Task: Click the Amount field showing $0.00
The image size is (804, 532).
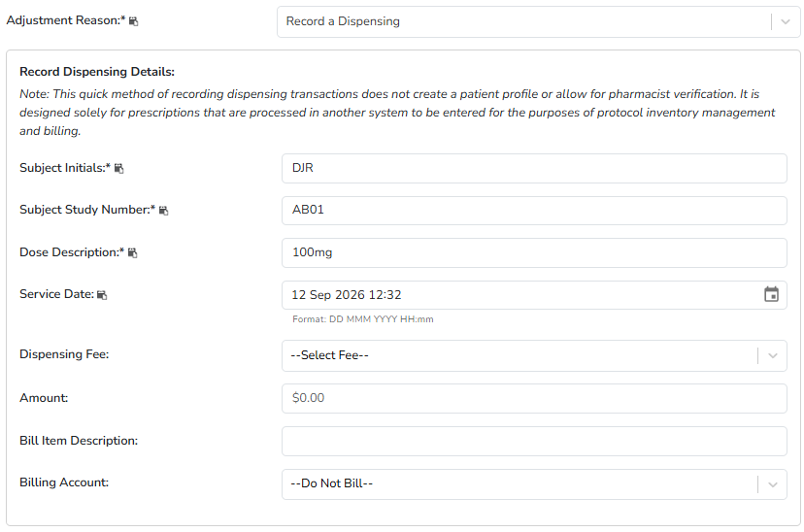Action: coord(534,398)
